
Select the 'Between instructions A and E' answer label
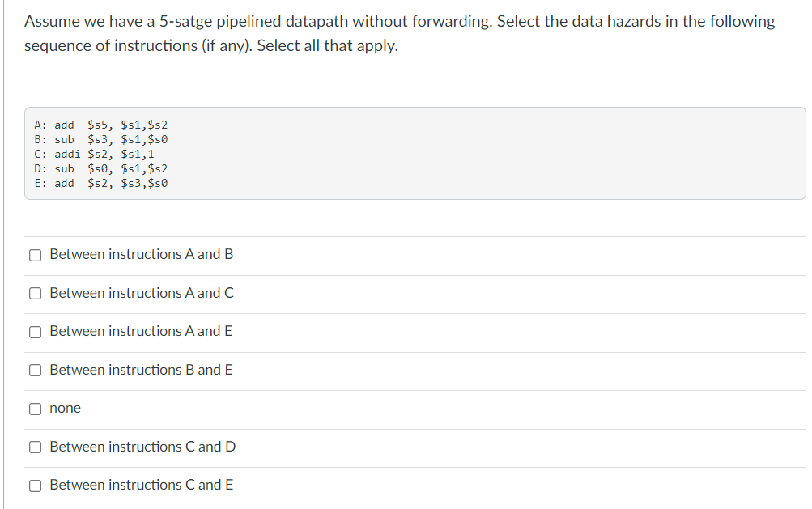142,331
